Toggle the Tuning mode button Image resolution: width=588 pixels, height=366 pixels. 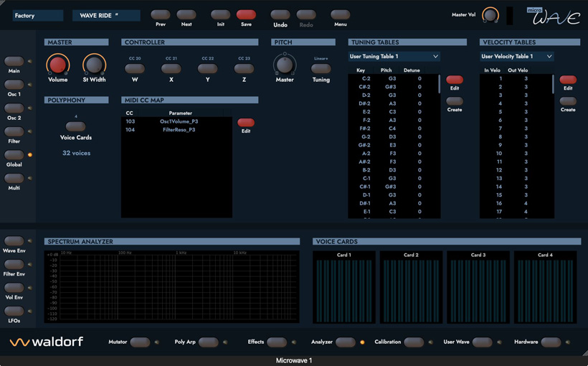coord(321,69)
